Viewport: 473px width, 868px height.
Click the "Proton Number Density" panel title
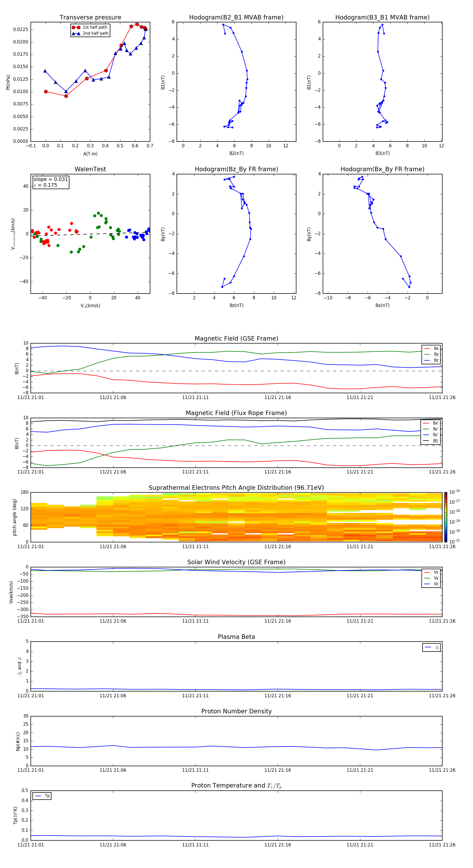[236, 711]
